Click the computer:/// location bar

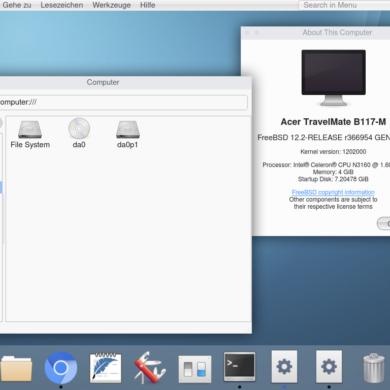coord(123,102)
